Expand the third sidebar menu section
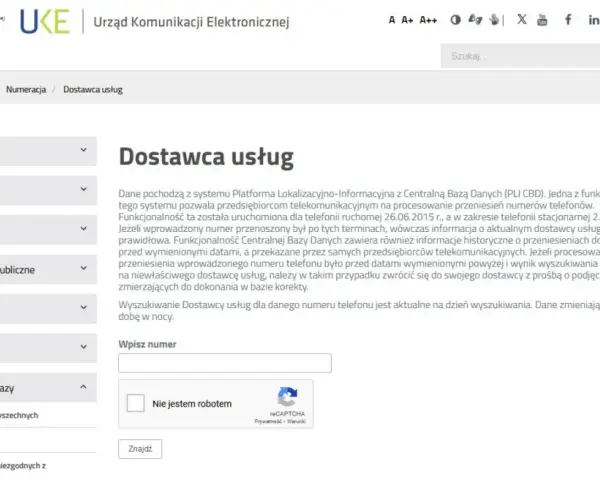This screenshot has height=480, width=600. pos(48,229)
